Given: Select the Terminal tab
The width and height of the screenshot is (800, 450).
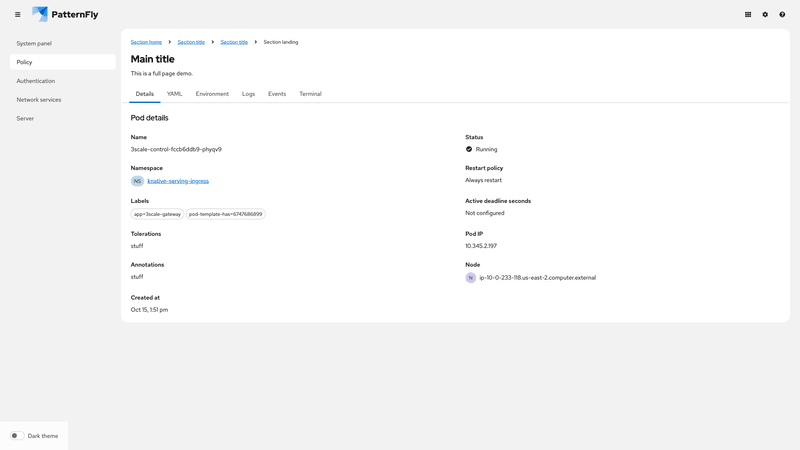Looking at the screenshot, I should coord(310,94).
